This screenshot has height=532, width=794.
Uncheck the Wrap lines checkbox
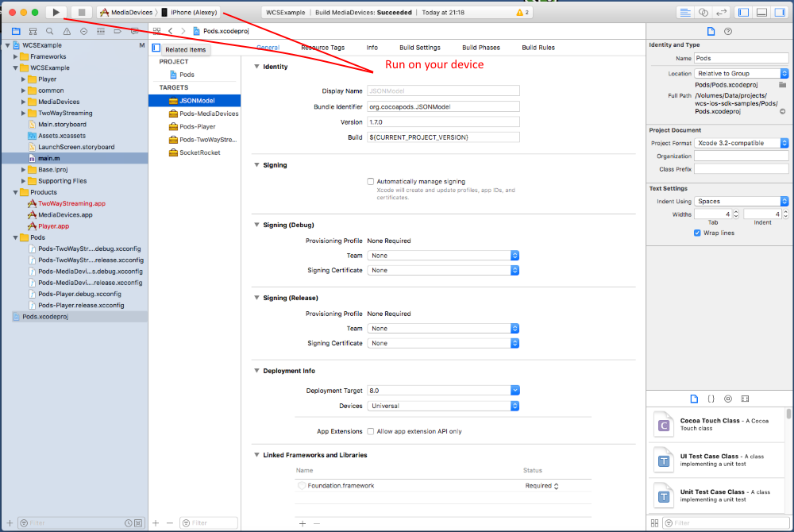(x=697, y=233)
